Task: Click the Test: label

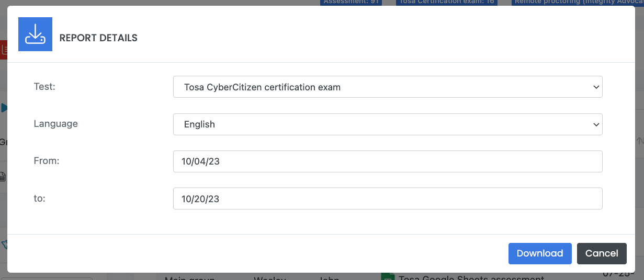Action: (x=44, y=87)
